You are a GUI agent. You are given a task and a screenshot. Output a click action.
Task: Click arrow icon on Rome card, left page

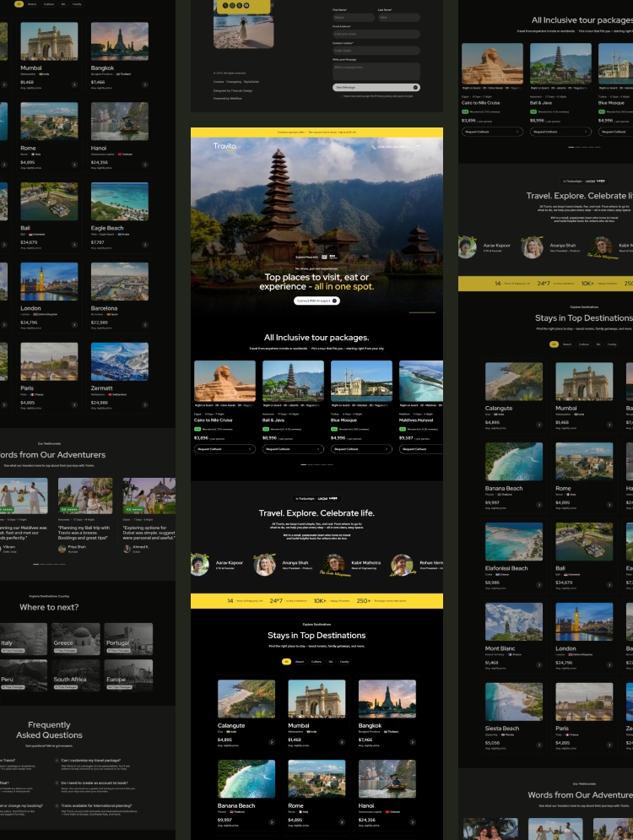coord(74,165)
